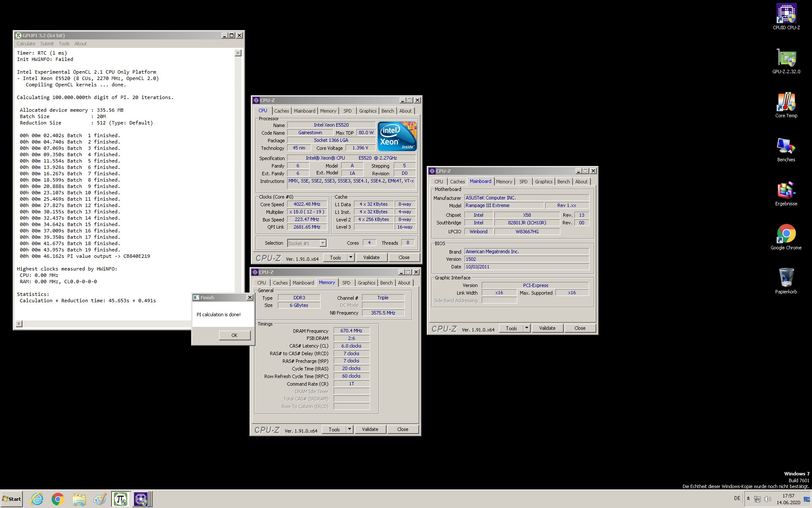812x508 pixels.
Task: Click the volume speaker tray icon
Action: [767, 499]
